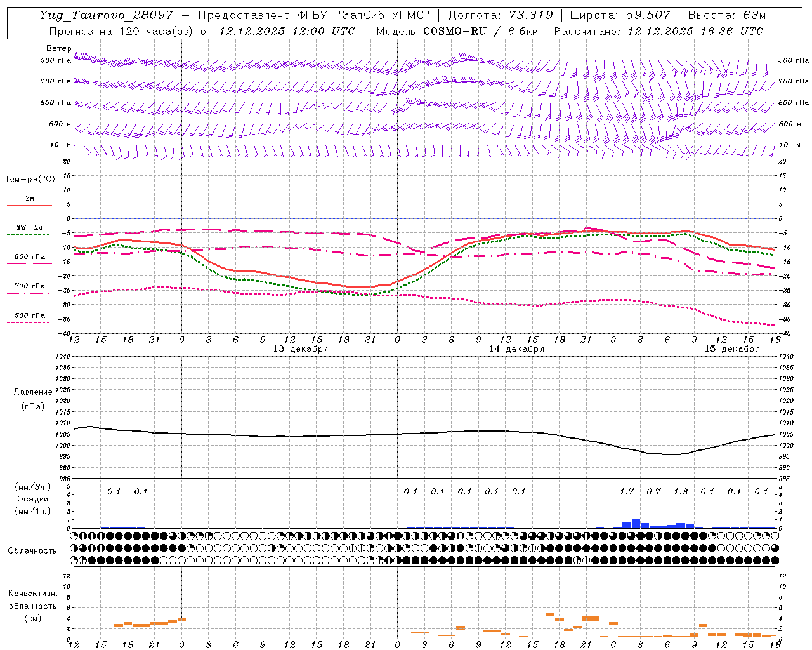Select the latitude value Широта: 59.507

620,15
